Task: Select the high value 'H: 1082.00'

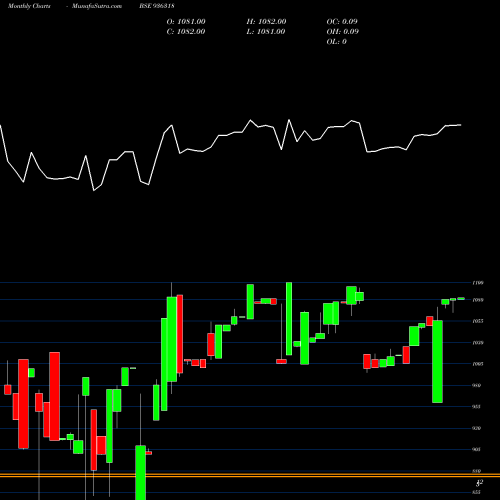Action: pos(266,22)
